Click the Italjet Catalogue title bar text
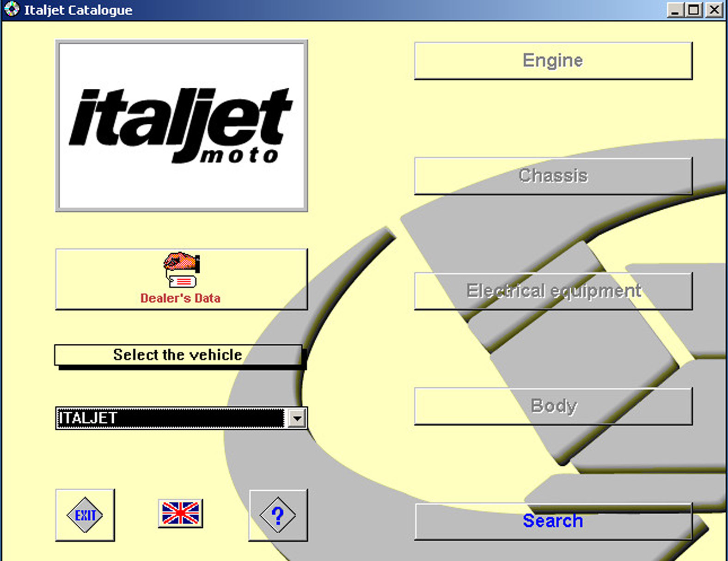The width and height of the screenshot is (728, 561). [x=78, y=10]
